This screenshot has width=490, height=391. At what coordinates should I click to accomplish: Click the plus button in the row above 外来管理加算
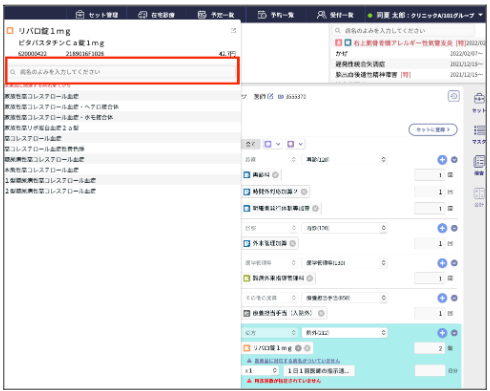[x=442, y=228]
